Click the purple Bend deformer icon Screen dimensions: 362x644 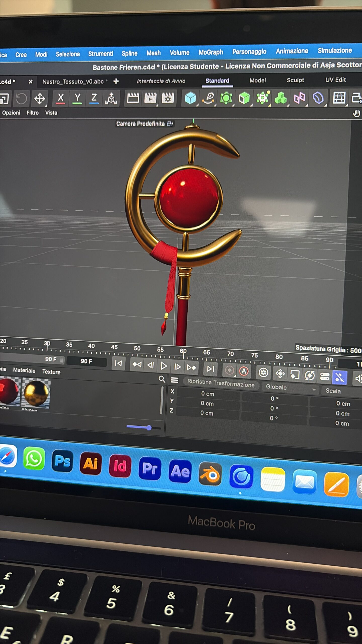[x=318, y=98]
